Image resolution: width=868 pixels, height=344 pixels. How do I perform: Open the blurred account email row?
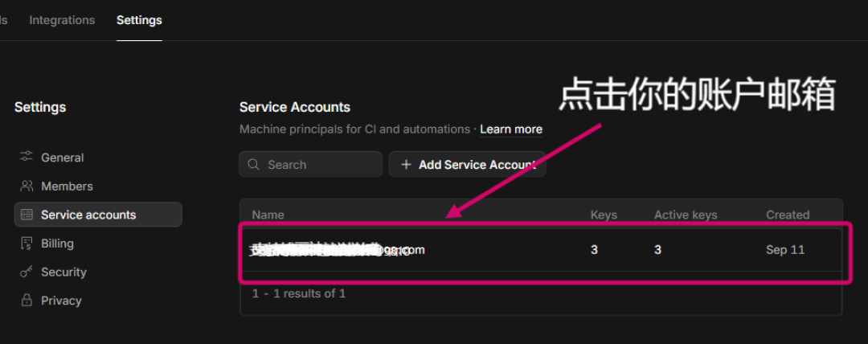tap(541, 250)
